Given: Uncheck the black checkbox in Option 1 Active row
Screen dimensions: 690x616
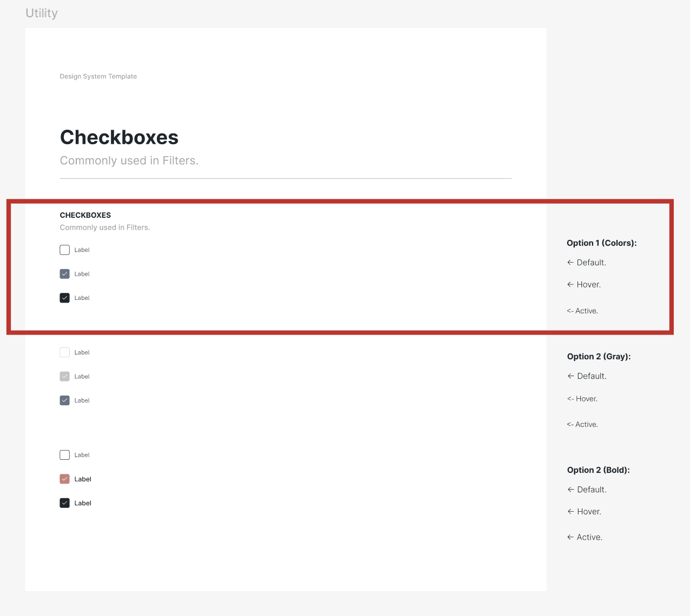Looking at the screenshot, I should coord(65,298).
